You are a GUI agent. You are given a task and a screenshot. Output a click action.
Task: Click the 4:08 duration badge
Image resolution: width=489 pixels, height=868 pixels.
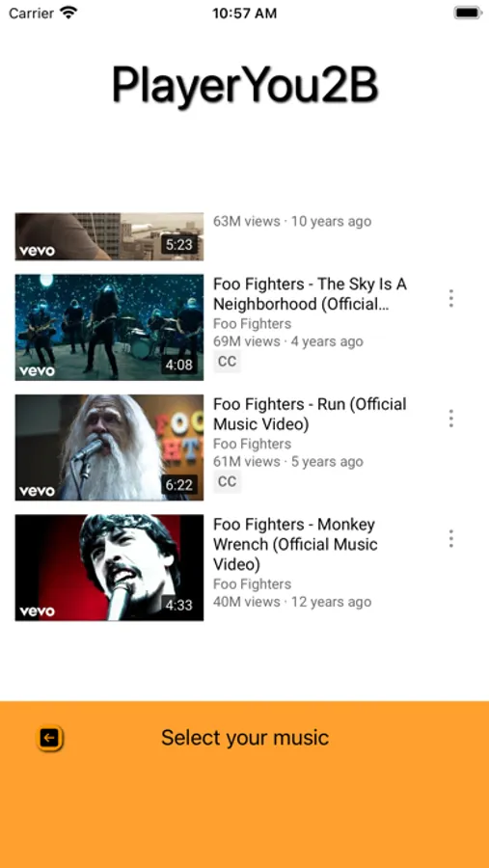(178, 365)
